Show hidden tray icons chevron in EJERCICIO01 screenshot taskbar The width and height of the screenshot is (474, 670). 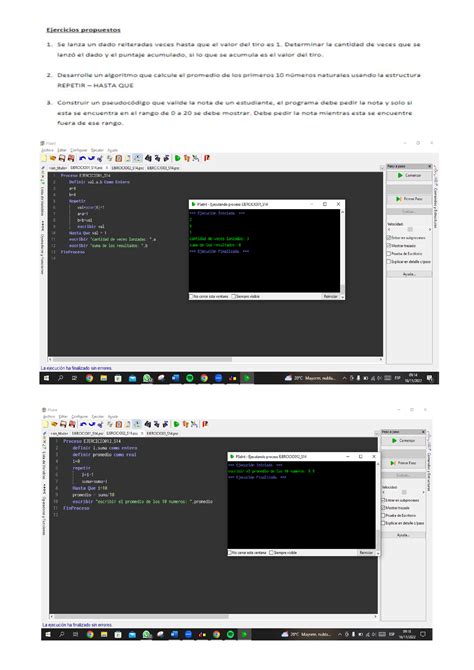[344, 378]
